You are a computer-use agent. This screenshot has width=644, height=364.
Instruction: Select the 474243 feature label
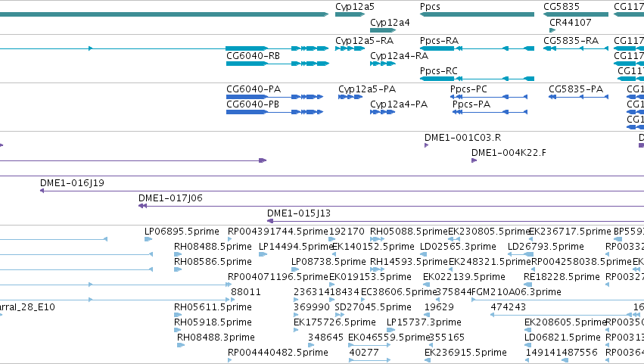(508, 307)
